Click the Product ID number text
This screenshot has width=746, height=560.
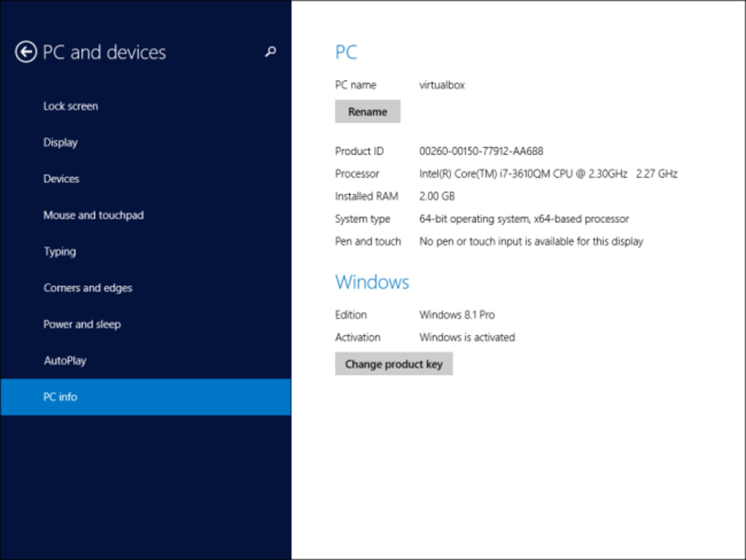coord(481,151)
